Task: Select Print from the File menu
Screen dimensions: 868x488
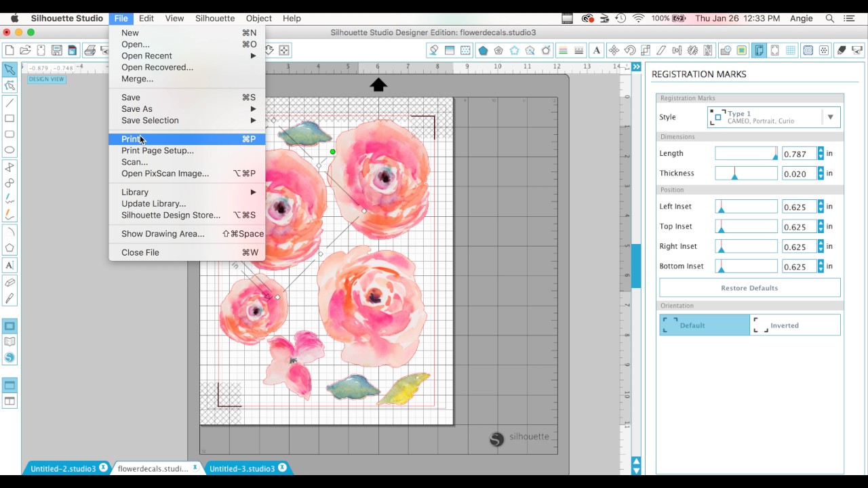Action: click(x=132, y=139)
